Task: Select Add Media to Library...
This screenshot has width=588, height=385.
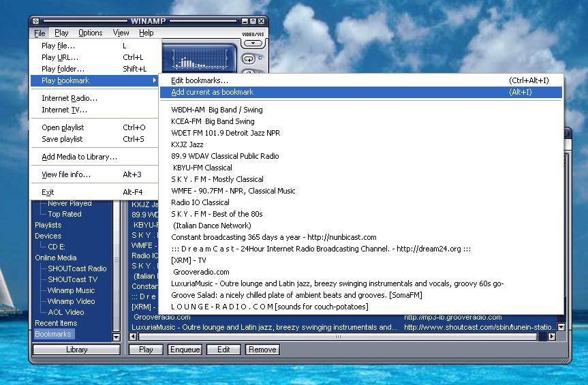Action: pos(94,157)
